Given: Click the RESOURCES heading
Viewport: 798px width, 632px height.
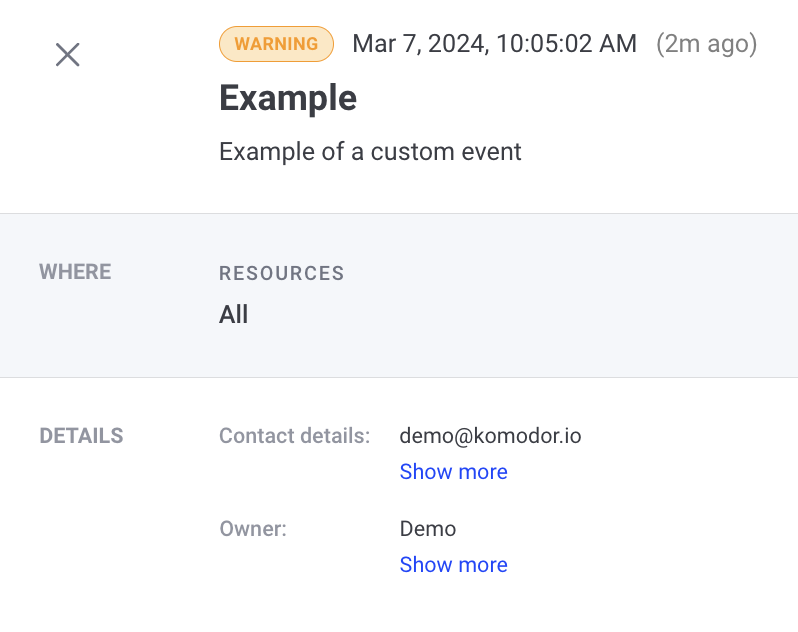Looking at the screenshot, I should coord(281,273).
